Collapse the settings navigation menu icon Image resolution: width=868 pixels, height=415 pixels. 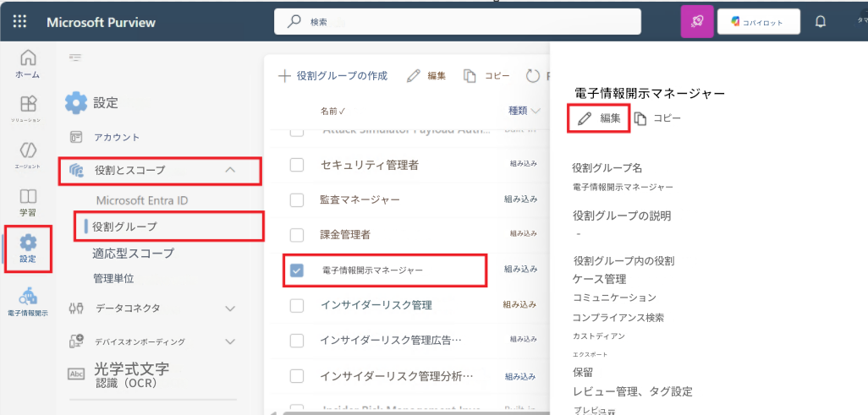[75, 57]
